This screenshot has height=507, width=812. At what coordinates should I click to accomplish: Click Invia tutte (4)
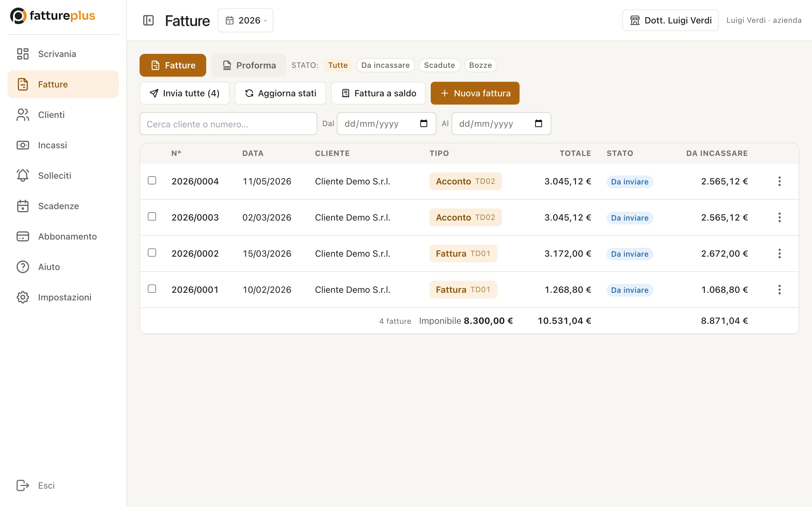(x=185, y=93)
